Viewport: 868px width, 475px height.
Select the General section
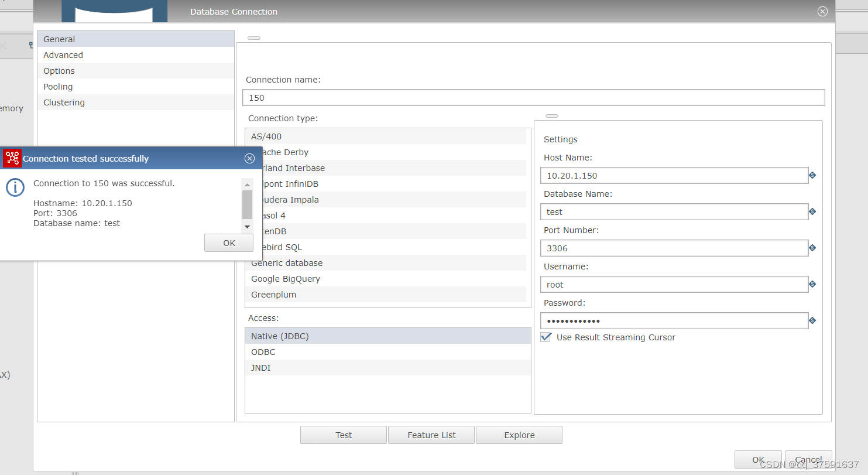point(136,39)
